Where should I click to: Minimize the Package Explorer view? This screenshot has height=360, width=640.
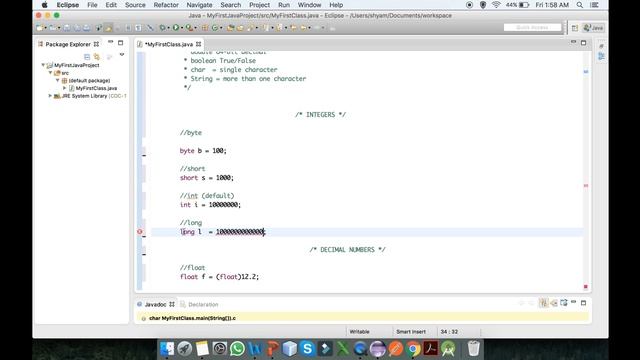[111, 42]
